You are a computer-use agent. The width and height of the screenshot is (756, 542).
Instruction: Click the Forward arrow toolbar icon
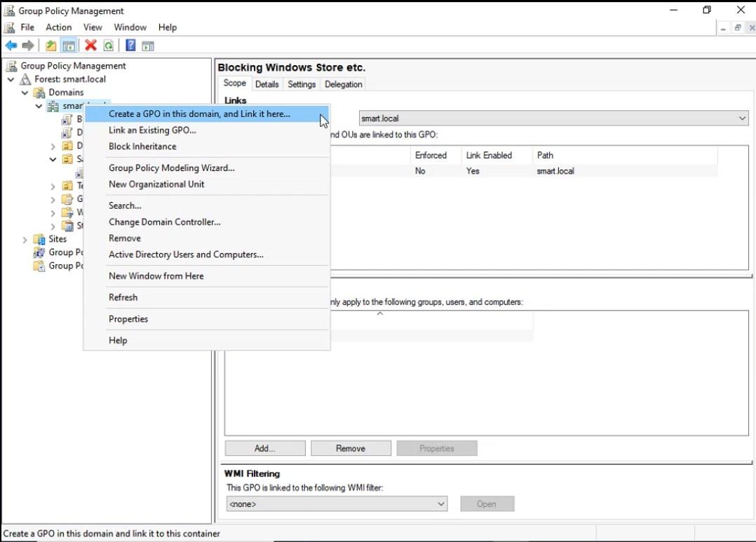point(28,46)
